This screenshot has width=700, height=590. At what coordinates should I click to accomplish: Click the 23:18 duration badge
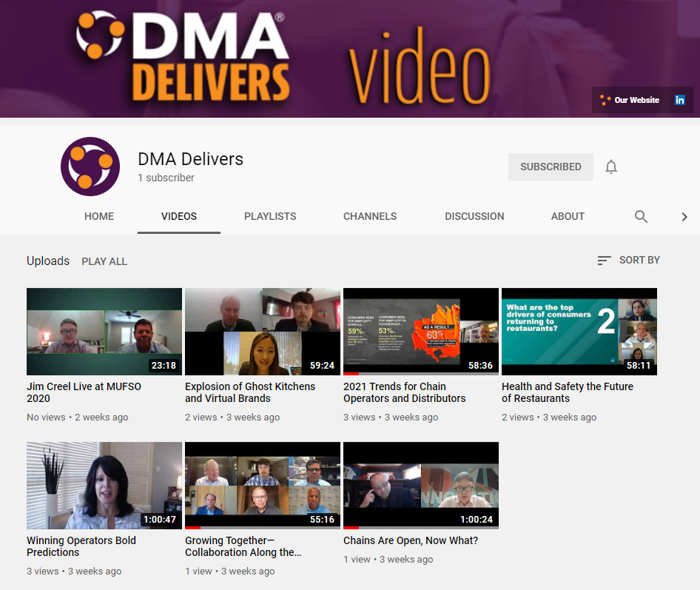pyautogui.click(x=164, y=366)
